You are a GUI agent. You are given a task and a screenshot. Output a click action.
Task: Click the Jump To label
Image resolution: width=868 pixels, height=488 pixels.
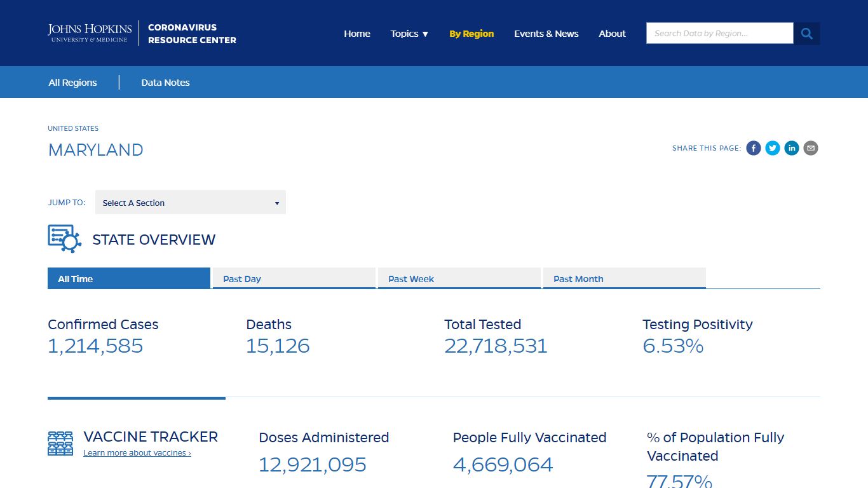67,203
